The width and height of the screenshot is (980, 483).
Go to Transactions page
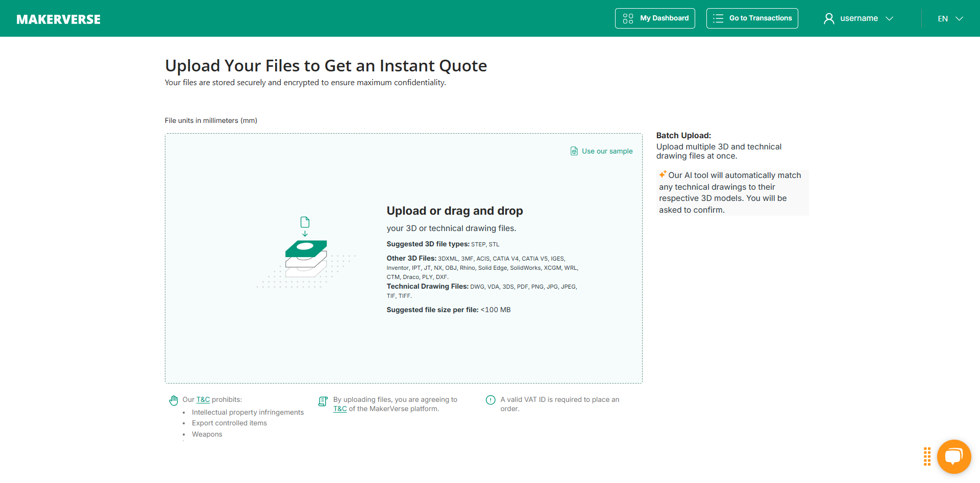(752, 18)
